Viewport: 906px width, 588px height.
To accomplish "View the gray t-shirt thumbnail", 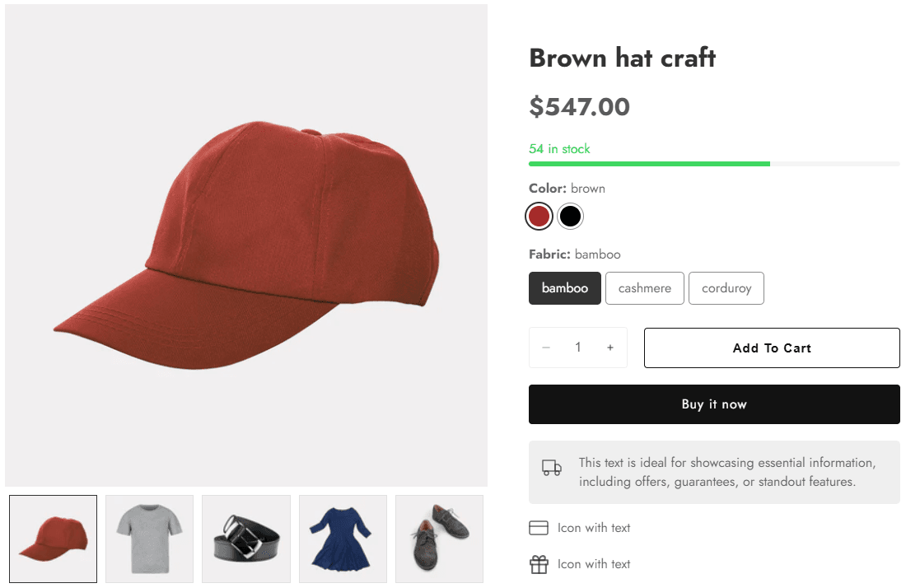I will (x=150, y=539).
